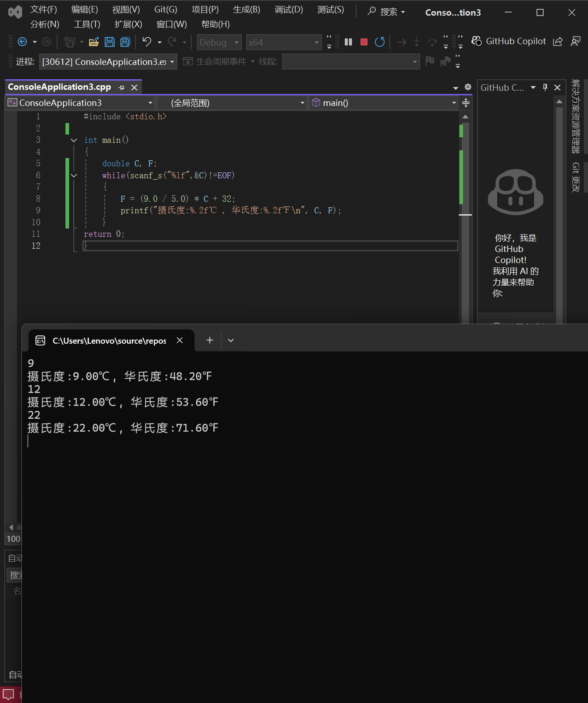Open terminal profile dropdown chevron
This screenshot has height=703, width=588.
[231, 340]
